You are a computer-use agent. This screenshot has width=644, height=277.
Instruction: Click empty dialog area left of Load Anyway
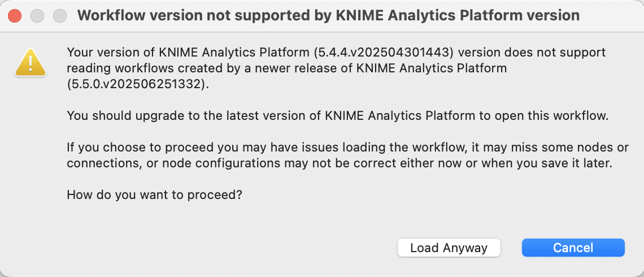click(230, 248)
